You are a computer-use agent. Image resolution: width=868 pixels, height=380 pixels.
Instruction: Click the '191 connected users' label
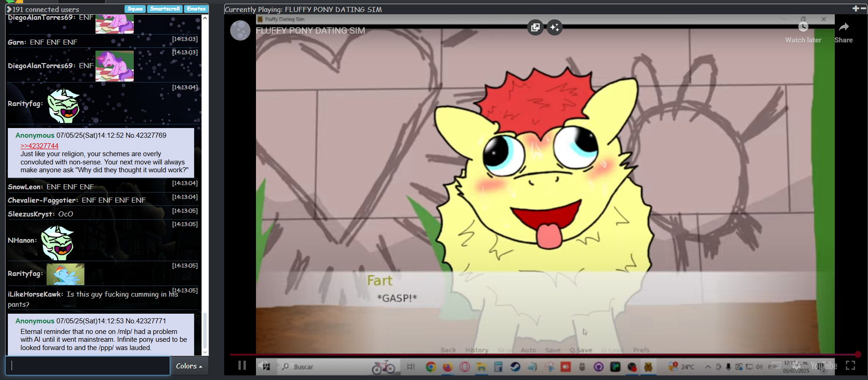point(46,9)
